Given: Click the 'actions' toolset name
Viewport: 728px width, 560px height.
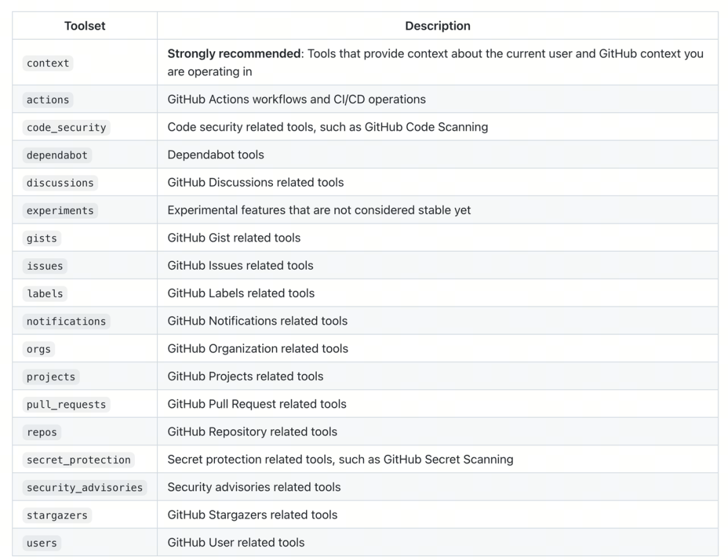Looking at the screenshot, I should [x=48, y=100].
